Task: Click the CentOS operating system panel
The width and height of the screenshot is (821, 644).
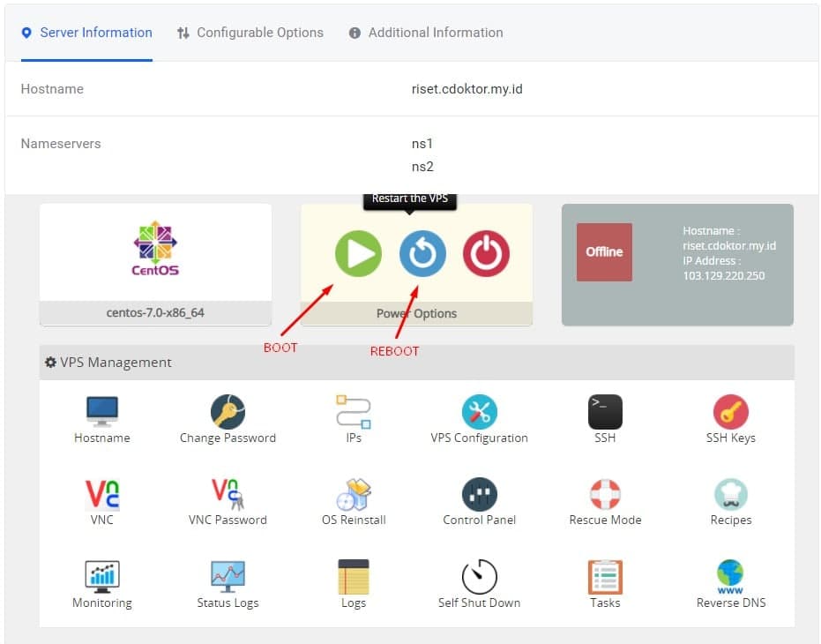Action: click(155, 251)
